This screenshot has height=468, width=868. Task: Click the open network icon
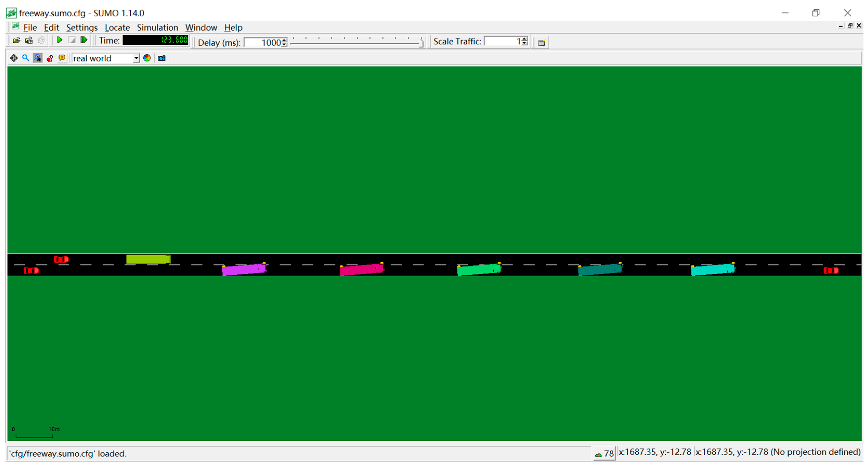[x=29, y=41]
